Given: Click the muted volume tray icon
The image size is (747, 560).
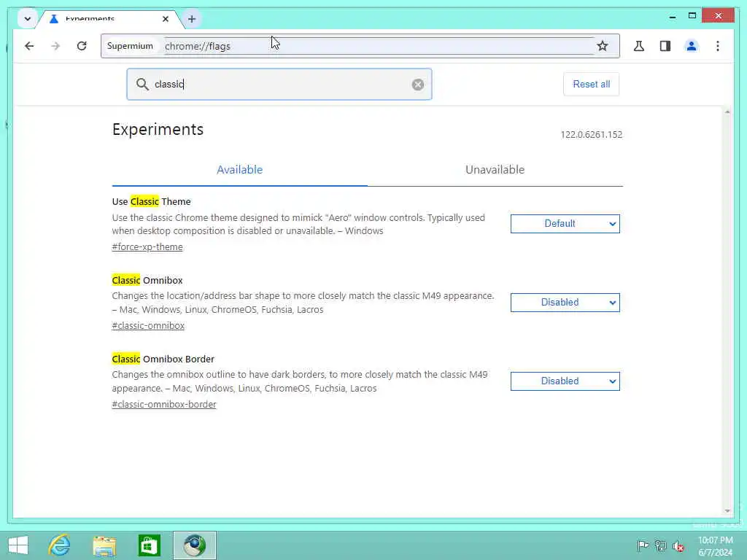Looking at the screenshot, I should click(x=678, y=545).
